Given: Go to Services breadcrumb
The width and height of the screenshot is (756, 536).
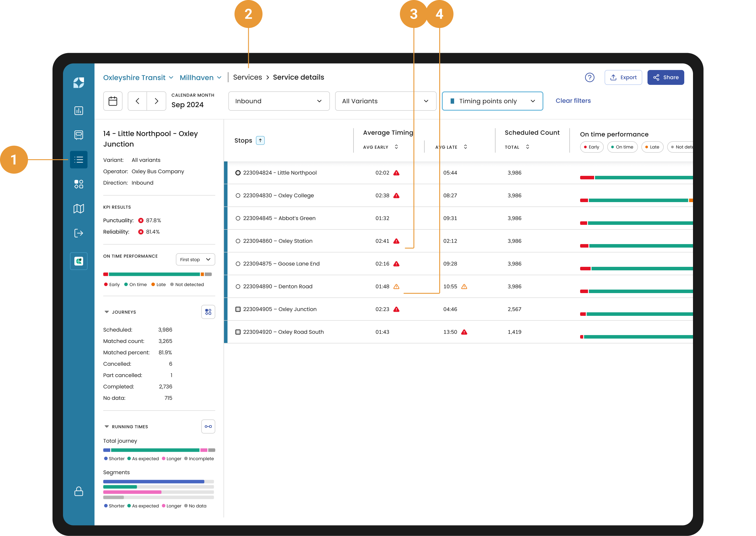Looking at the screenshot, I should [247, 77].
